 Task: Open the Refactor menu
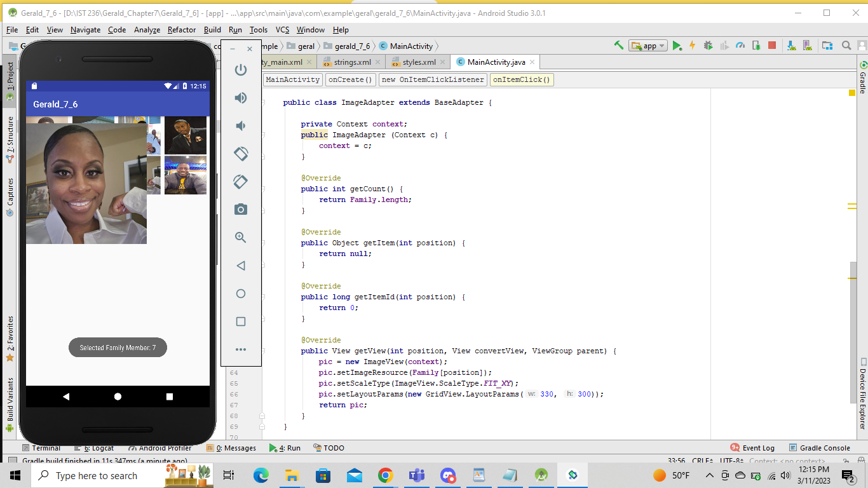click(x=182, y=30)
